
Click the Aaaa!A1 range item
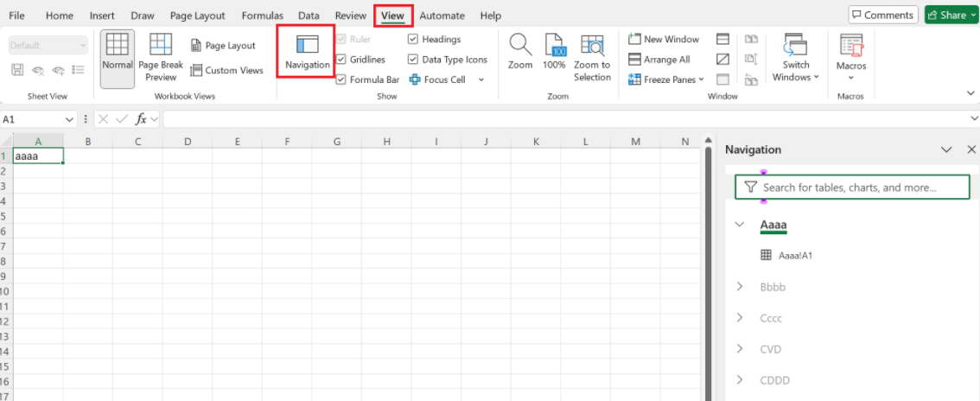[x=786, y=256]
